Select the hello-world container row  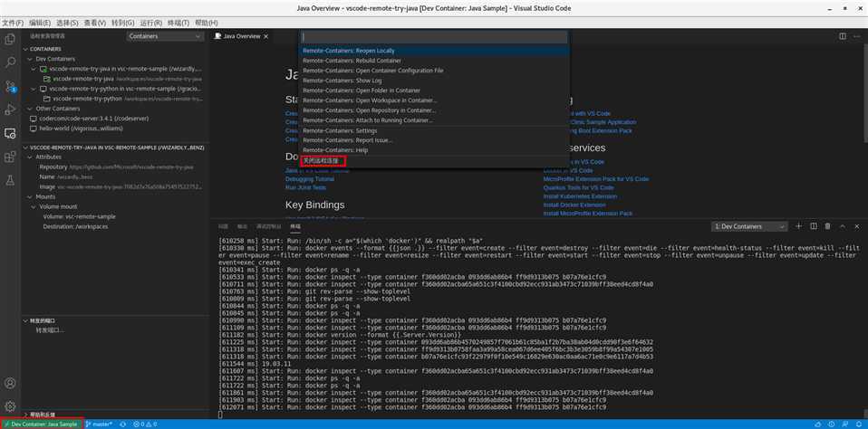(116, 129)
